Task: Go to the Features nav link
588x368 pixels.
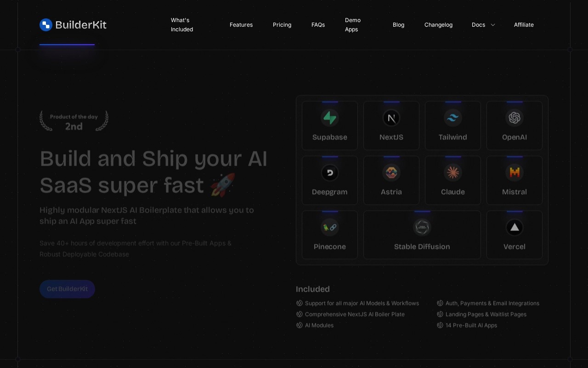Action: click(241, 25)
